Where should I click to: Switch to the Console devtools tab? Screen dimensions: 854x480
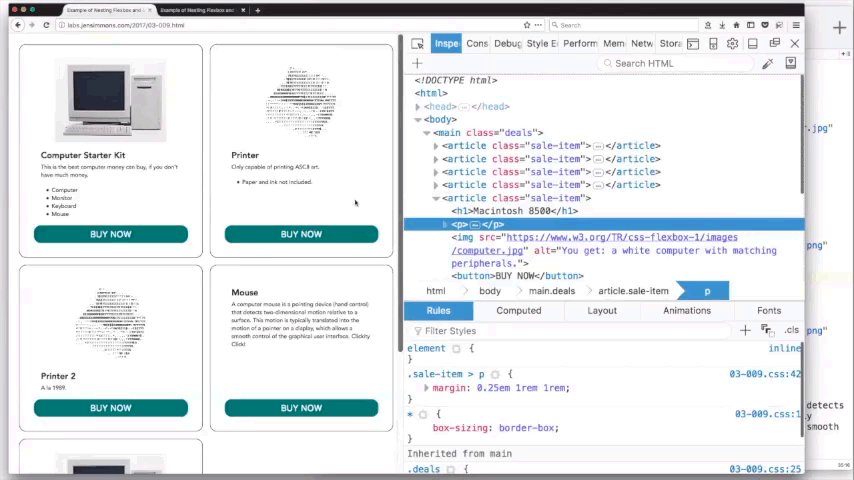click(x=477, y=44)
